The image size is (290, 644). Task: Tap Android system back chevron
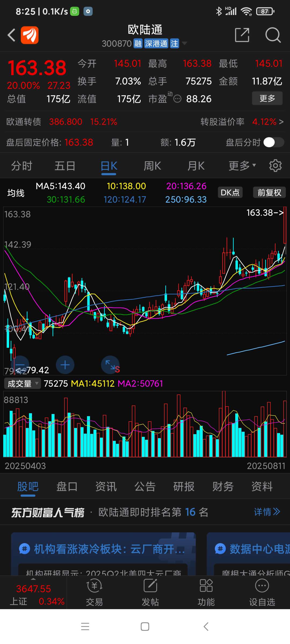tap(206, 627)
